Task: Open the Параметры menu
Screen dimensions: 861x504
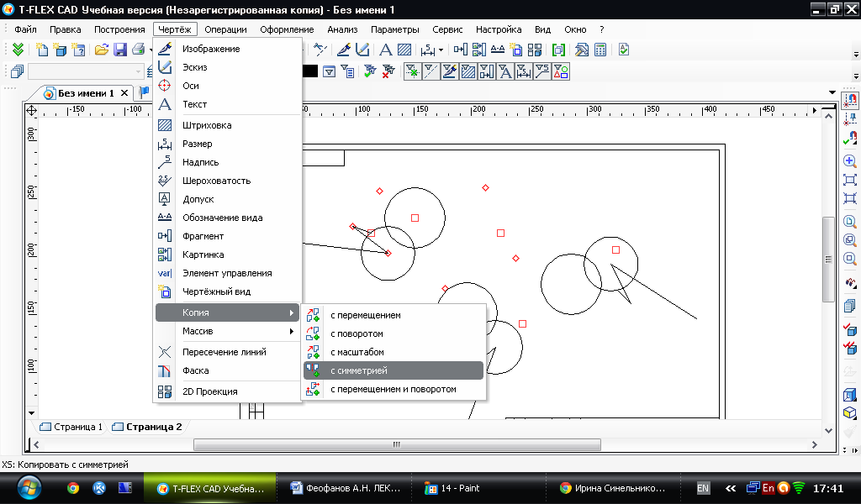Action: click(395, 29)
